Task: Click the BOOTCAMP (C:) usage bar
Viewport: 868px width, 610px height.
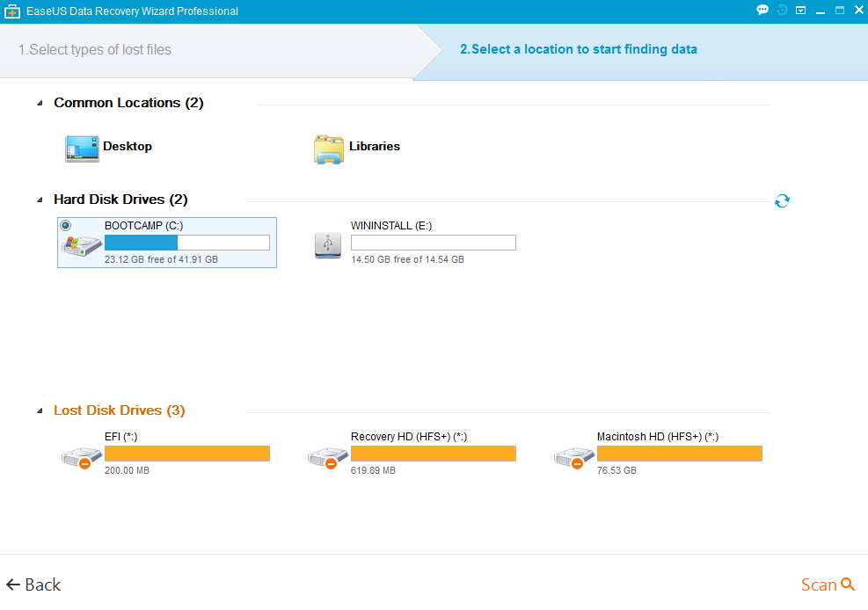Action: 186,243
